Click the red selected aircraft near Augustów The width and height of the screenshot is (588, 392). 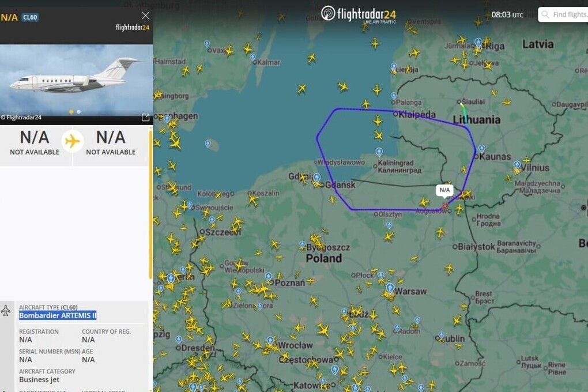445,206
